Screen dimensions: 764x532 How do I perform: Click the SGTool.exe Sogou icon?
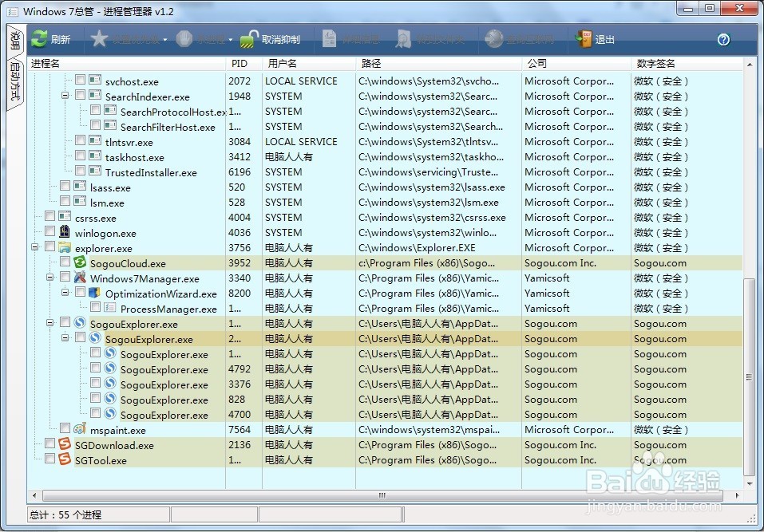coord(65,459)
